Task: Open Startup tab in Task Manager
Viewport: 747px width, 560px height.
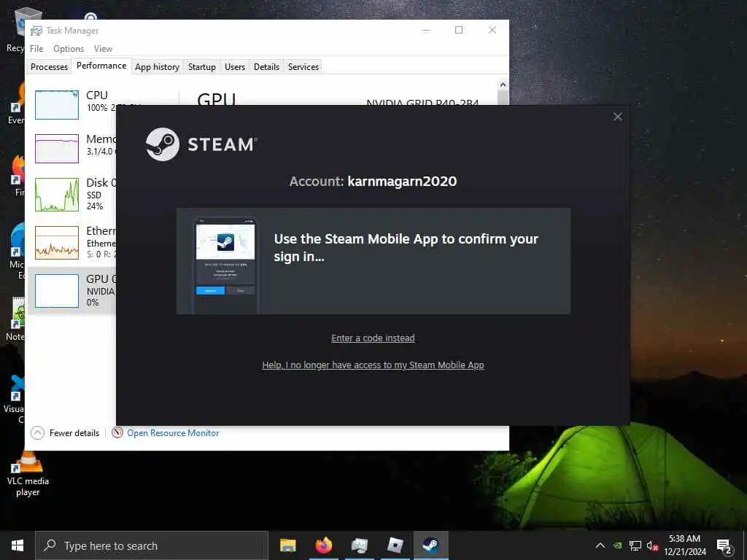Action: (x=202, y=66)
